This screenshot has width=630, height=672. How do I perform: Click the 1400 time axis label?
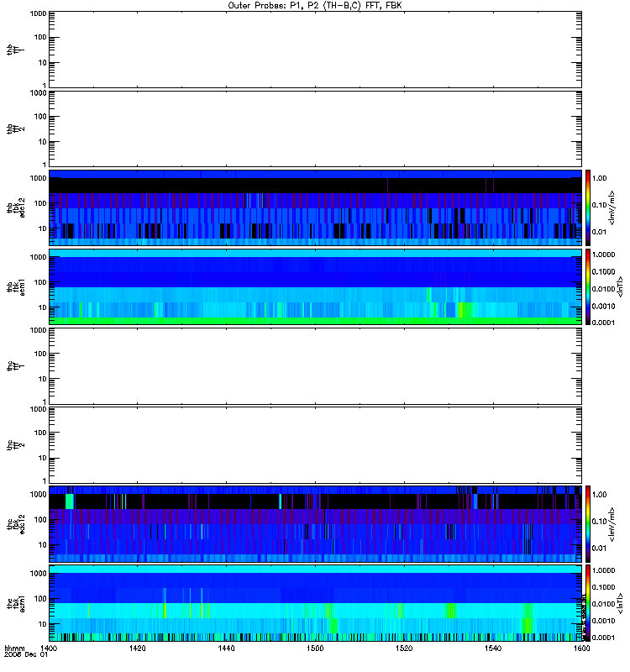pyautogui.click(x=49, y=648)
